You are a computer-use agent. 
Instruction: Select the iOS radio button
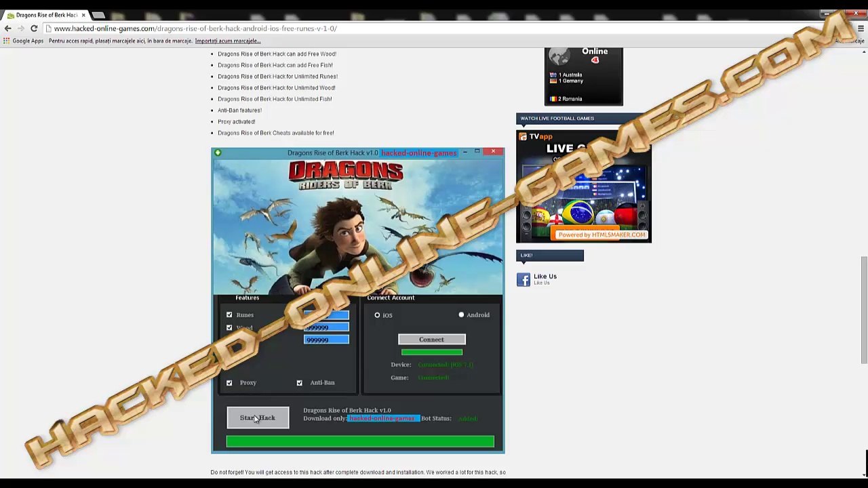point(377,315)
